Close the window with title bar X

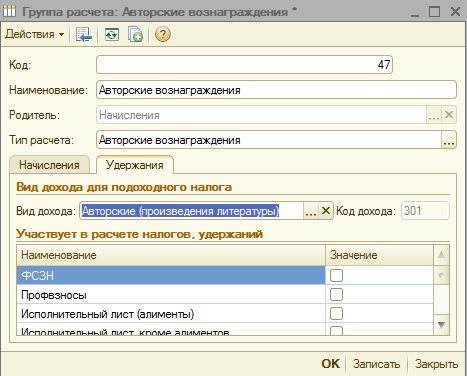click(x=455, y=12)
